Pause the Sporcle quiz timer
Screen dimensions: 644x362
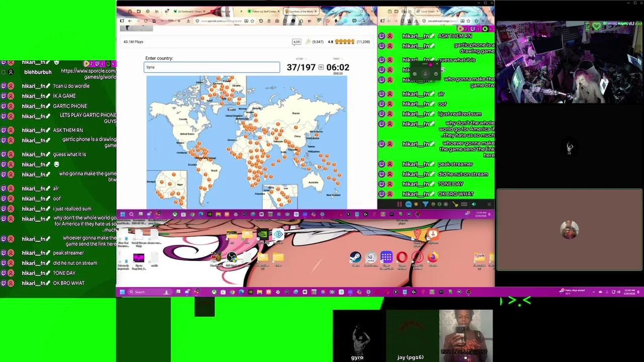click(x=320, y=67)
